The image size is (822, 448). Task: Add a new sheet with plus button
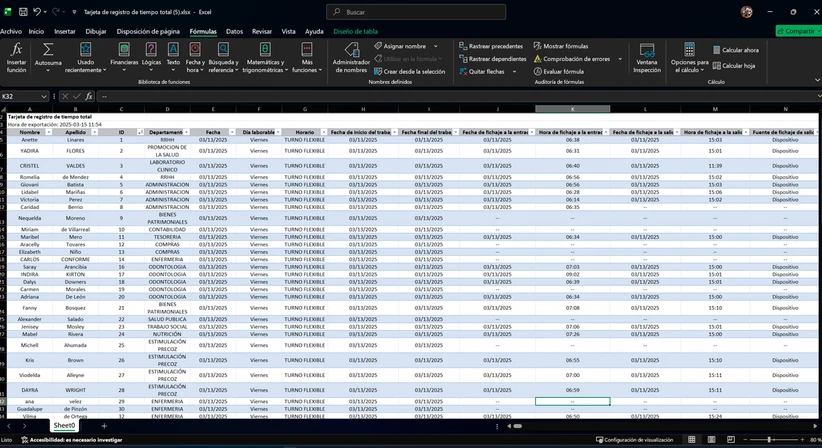[104, 426]
